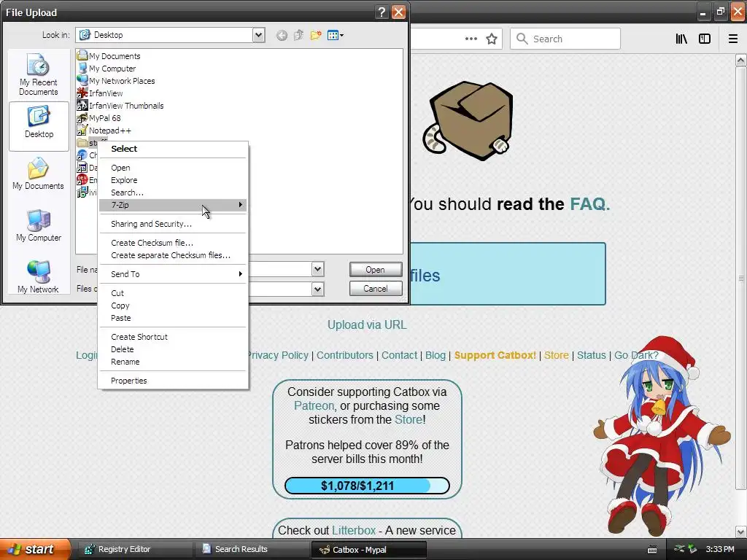Viewport: 747px width, 560px height.
Task: Click the Support Catbox! link
Action: (495, 355)
